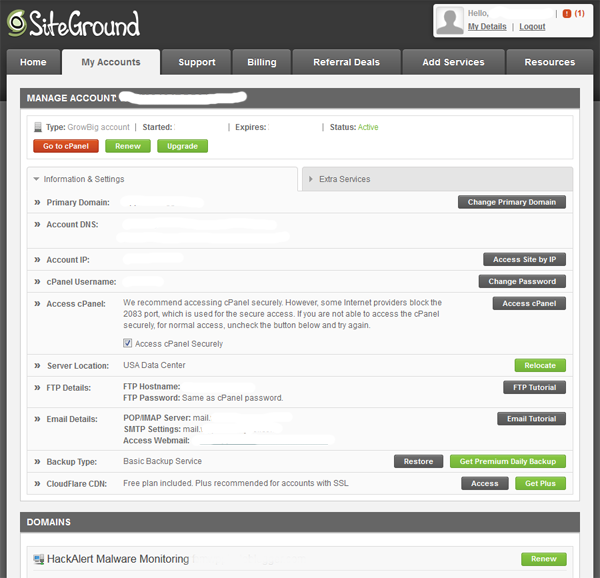Go to the Referral Deals tab
600x578 pixels.
point(347,62)
